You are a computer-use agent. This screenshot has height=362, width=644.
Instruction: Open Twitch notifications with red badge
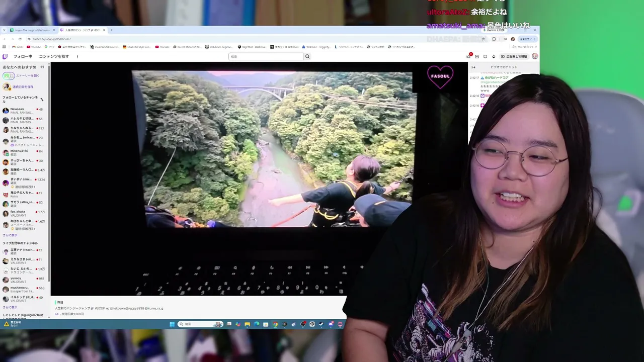coord(469,56)
